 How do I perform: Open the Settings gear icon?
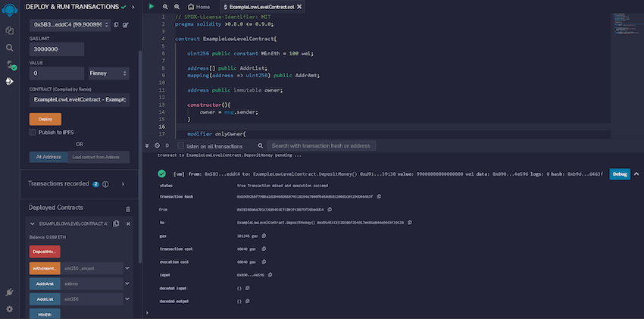coord(9,308)
